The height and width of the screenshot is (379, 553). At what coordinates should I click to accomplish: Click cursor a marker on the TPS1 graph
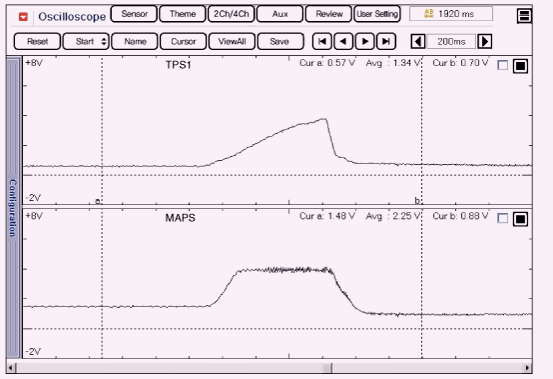pyautogui.click(x=98, y=202)
